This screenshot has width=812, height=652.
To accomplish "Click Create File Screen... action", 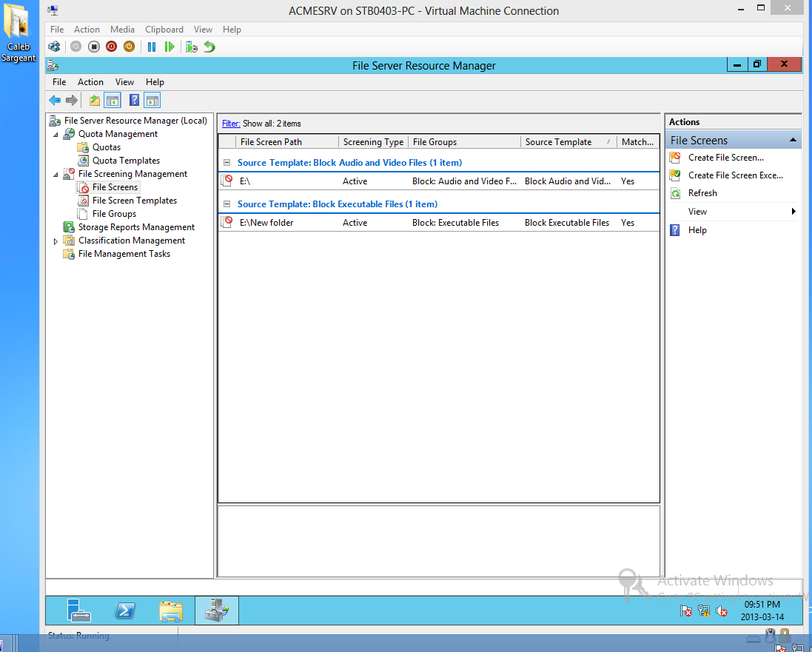I will (x=725, y=158).
